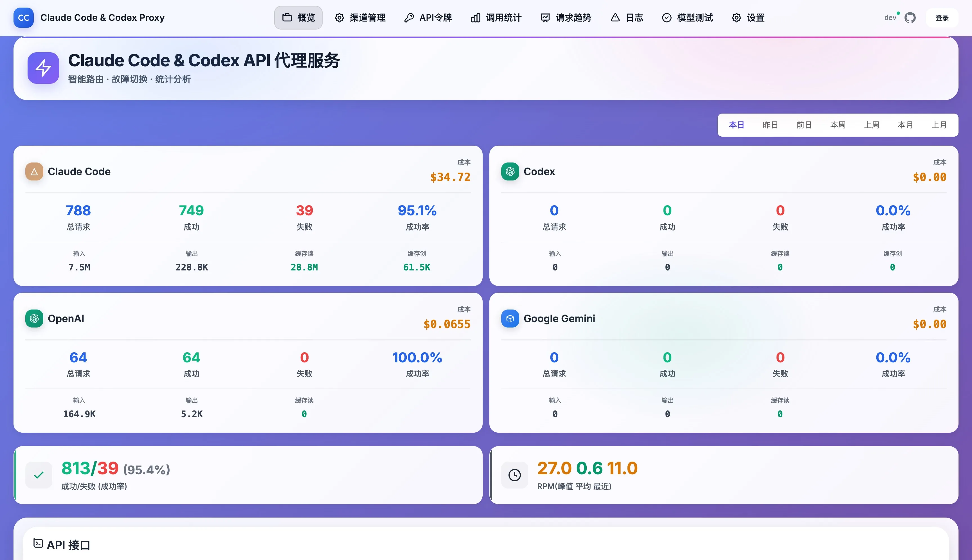
Task: Click the green checkmark success icon
Action: (39, 475)
